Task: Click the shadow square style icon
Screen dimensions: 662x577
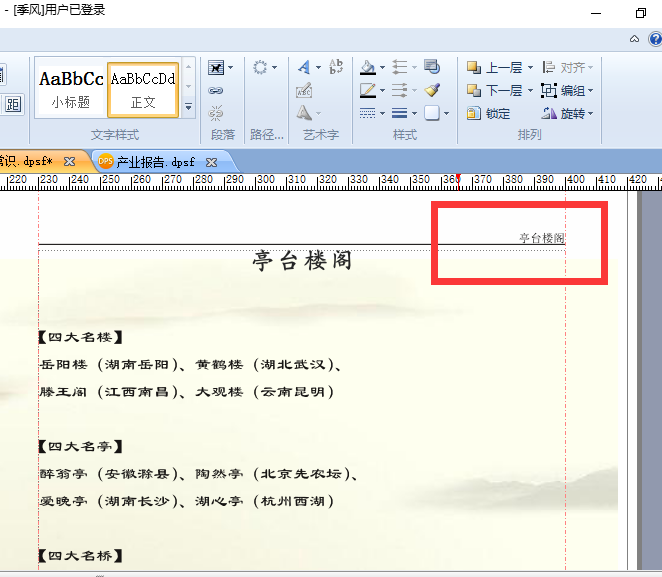Action: 432,113
